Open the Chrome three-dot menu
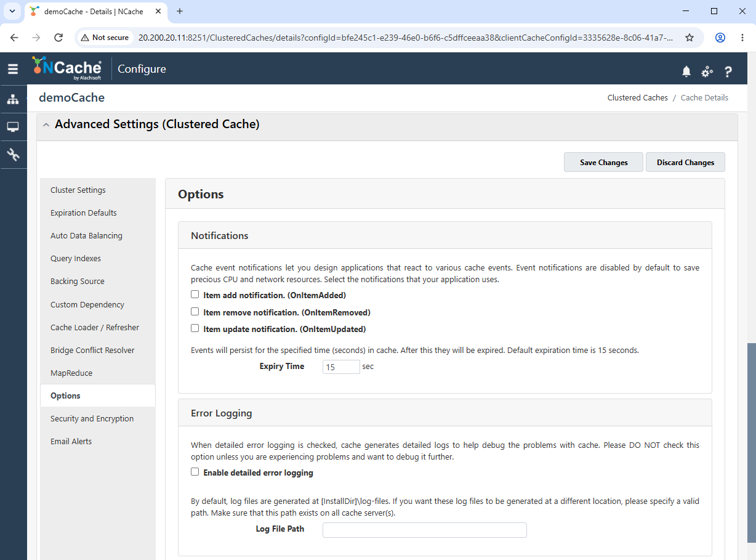Screen dimensions: 756x560 point(742,38)
